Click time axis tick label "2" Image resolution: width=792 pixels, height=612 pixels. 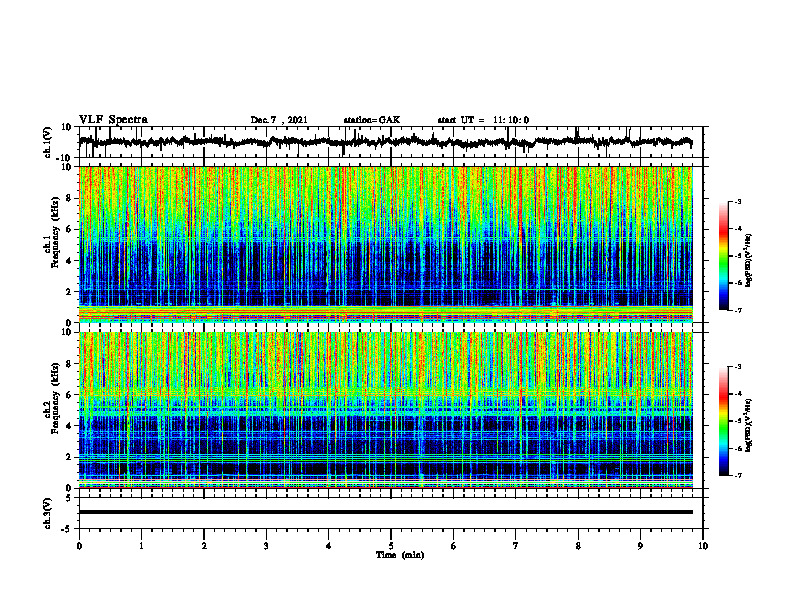(x=204, y=546)
